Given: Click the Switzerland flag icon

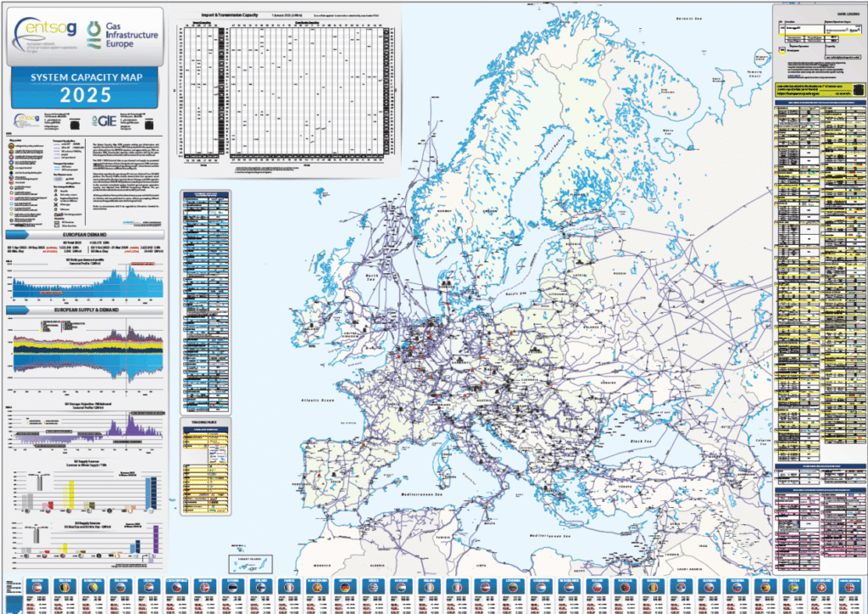Looking at the screenshot, I should point(821,587).
